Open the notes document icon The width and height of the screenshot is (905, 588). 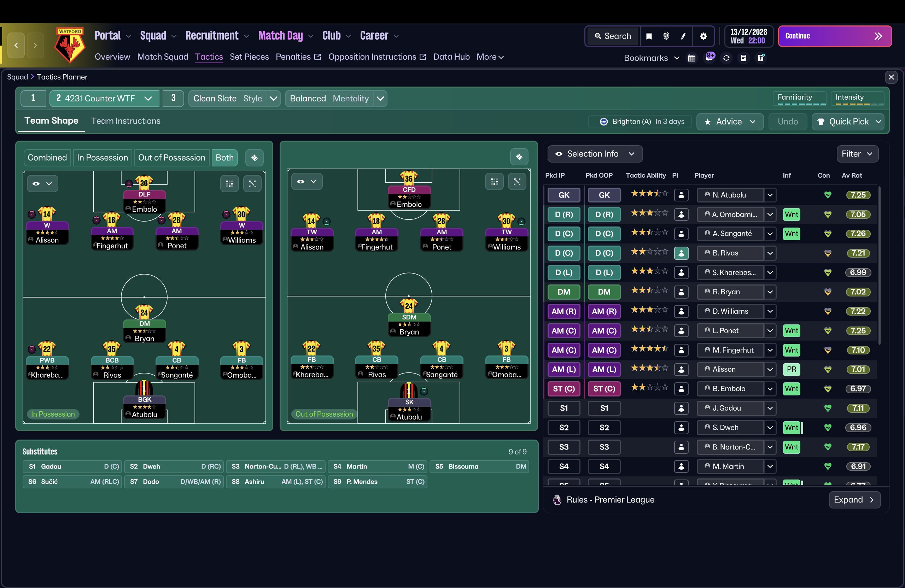[x=743, y=58]
